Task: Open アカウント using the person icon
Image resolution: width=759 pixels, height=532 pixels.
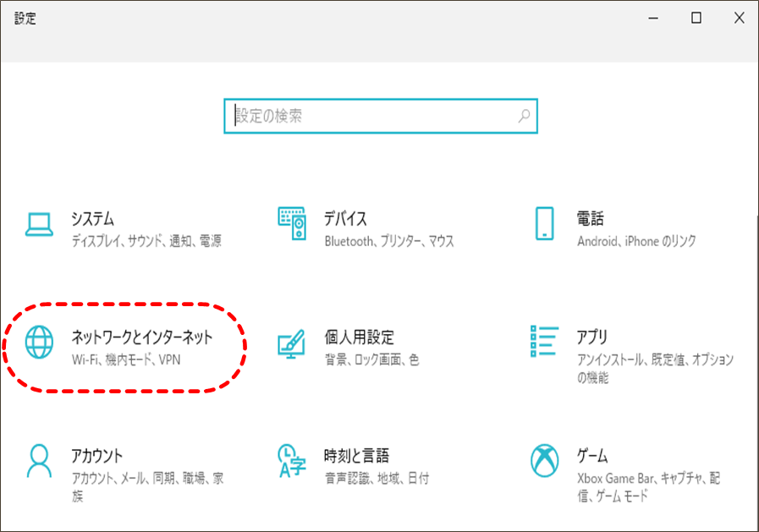Action: pos(38,459)
